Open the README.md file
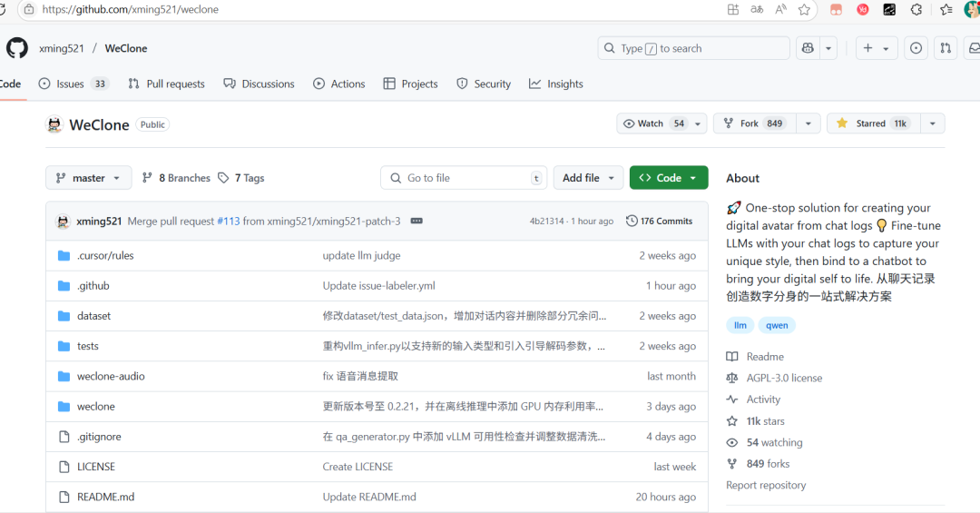The height and width of the screenshot is (513, 980). tap(105, 497)
